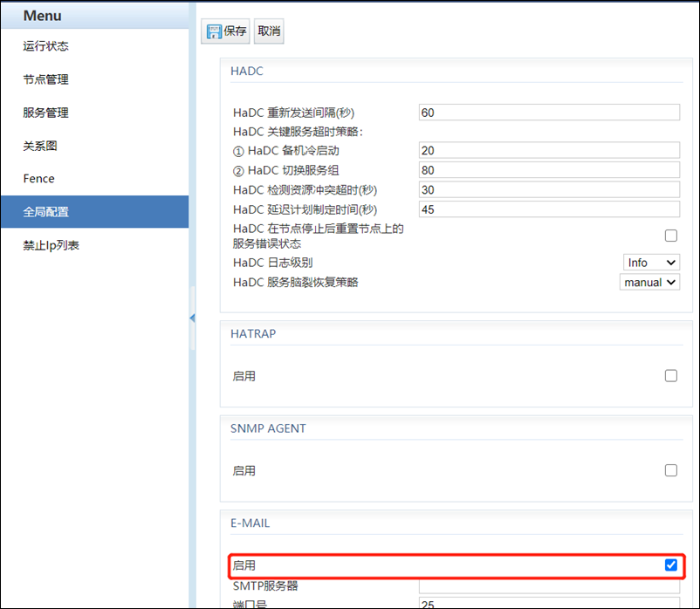
Task: Open 全局配置 in the sidebar
Action: (45, 212)
